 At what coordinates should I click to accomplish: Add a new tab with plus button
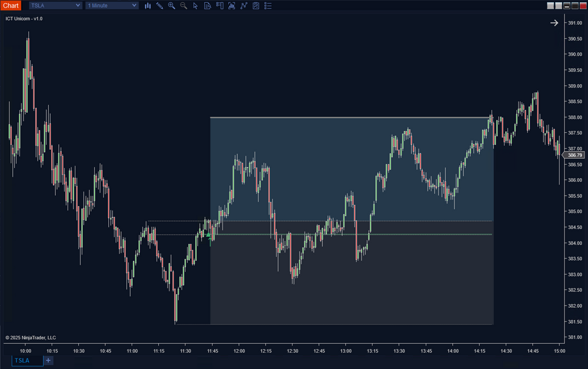pos(48,360)
